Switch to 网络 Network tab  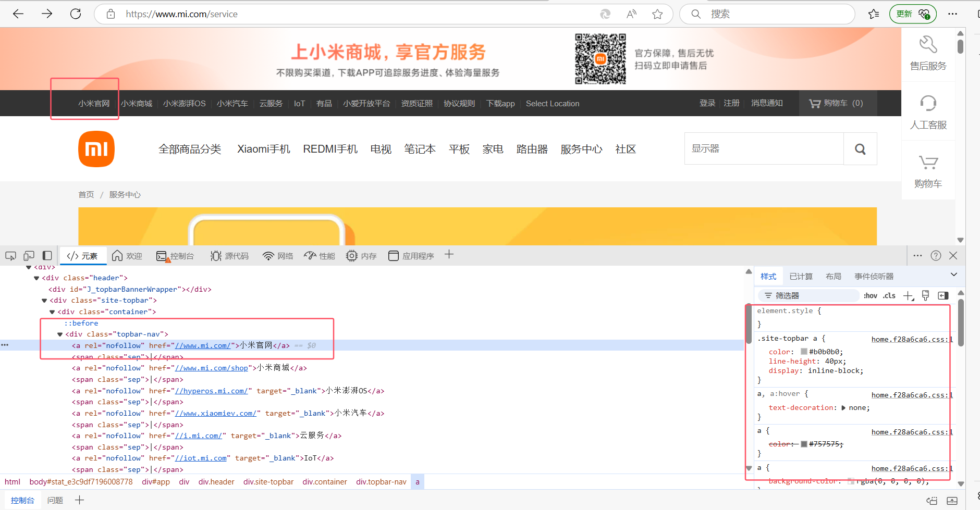278,256
